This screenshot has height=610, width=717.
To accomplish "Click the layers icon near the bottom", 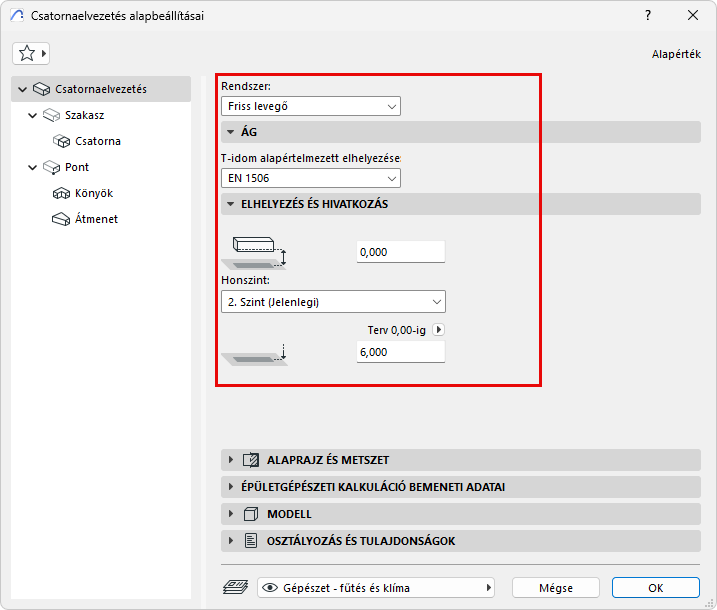I will (x=235, y=587).
